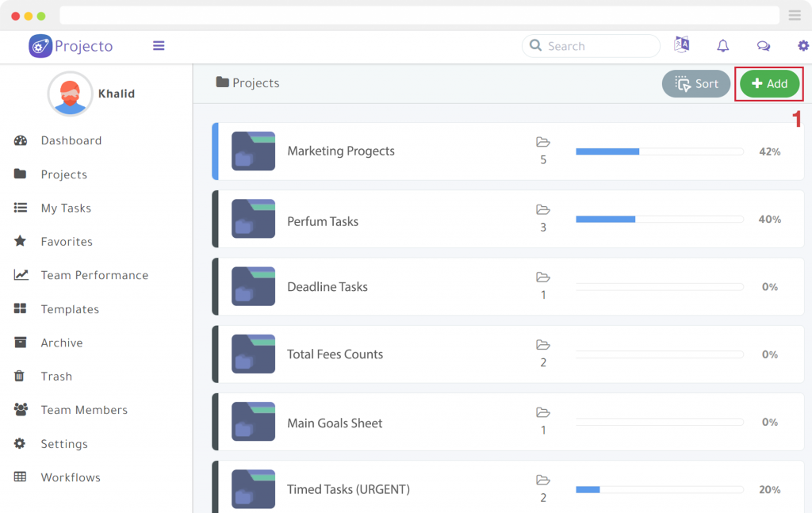Click the 40% progress value
Viewport: 812px width, 513px height.
click(x=769, y=220)
